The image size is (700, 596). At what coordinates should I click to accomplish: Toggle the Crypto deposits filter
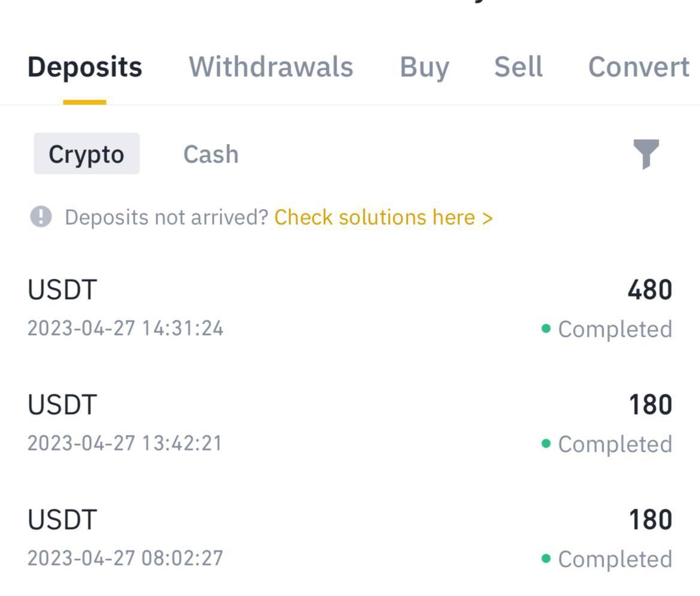coord(86,154)
